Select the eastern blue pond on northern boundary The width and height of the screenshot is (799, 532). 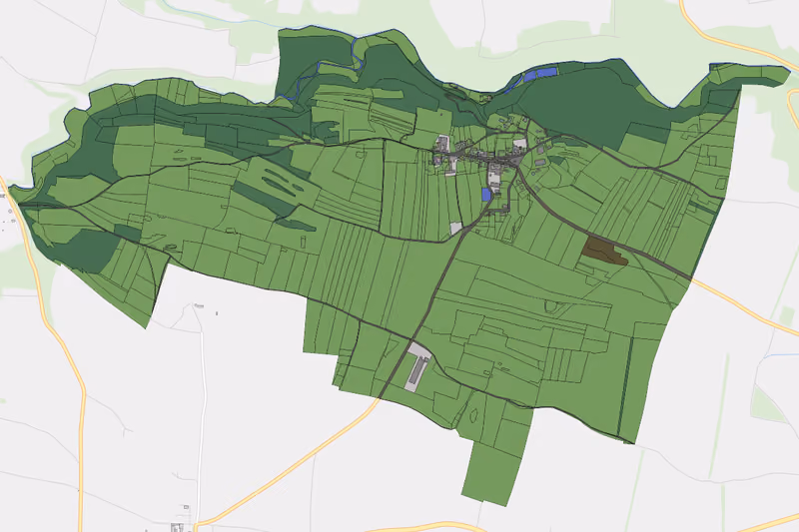(x=547, y=72)
